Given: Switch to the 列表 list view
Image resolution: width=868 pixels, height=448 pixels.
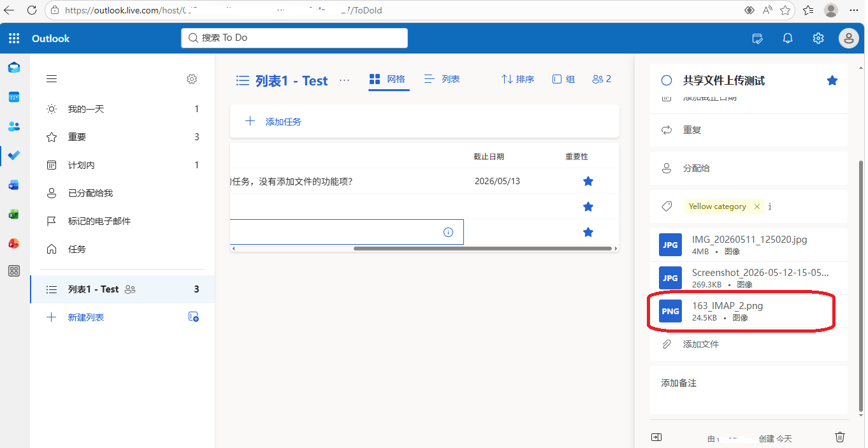Looking at the screenshot, I should (x=442, y=79).
